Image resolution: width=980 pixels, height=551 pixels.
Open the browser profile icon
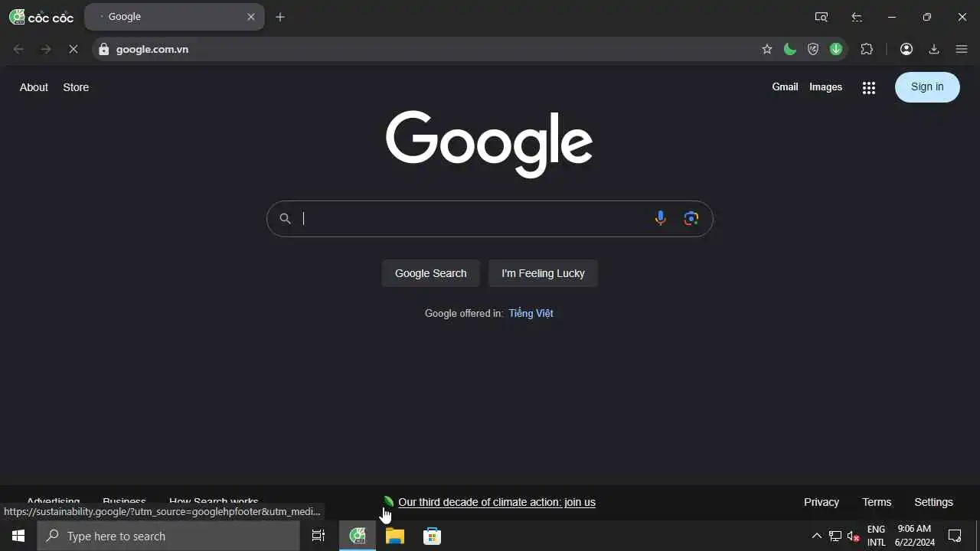906,49
